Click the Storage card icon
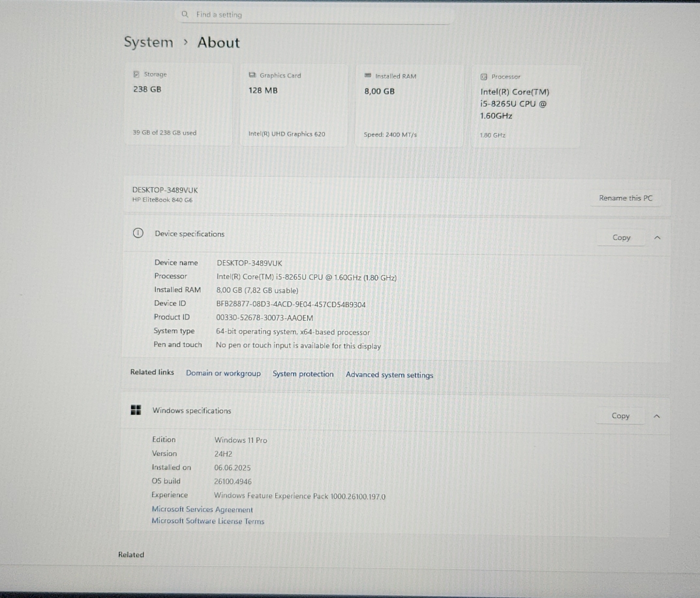The height and width of the screenshot is (598, 700). point(136,74)
